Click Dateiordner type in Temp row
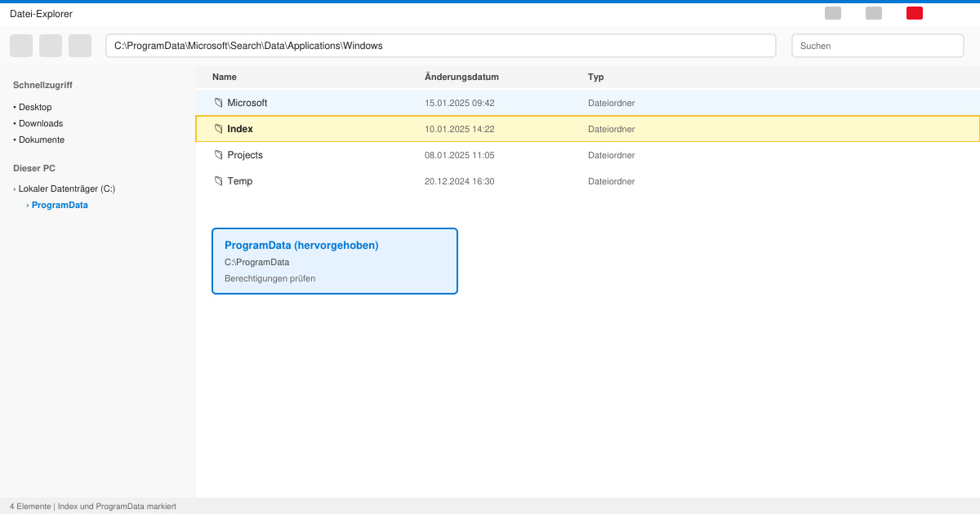This screenshot has width=980, height=514. (612, 181)
